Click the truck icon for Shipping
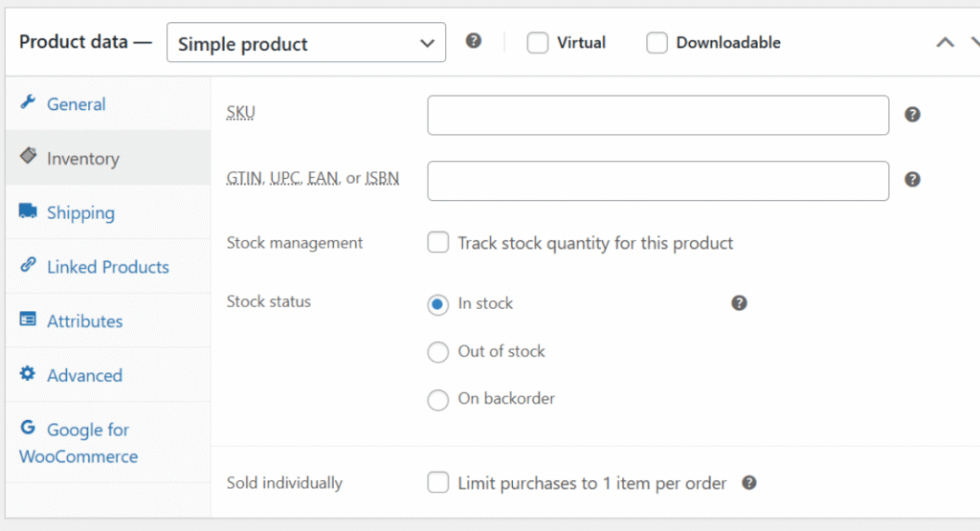980x531 pixels. click(x=28, y=211)
